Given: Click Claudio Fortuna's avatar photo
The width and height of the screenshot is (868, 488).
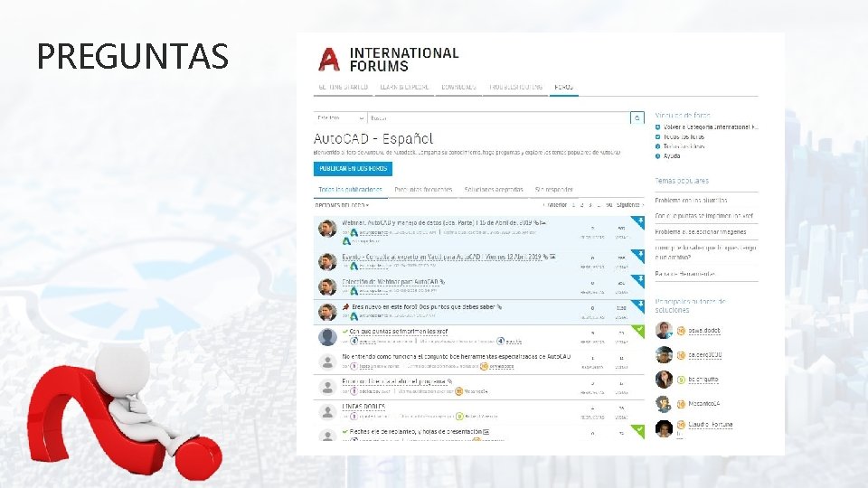Looking at the screenshot, I should [x=664, y=428].
